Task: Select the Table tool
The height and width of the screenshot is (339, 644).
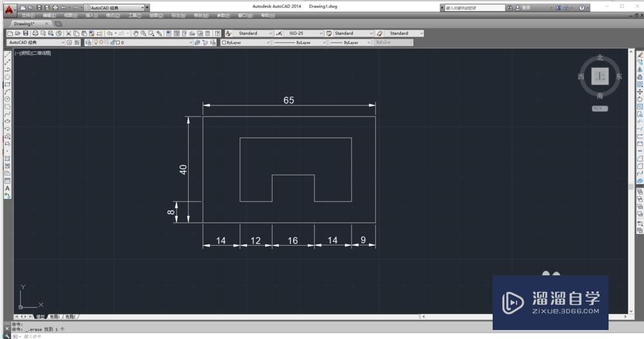Action: click(x=7, y=181)
